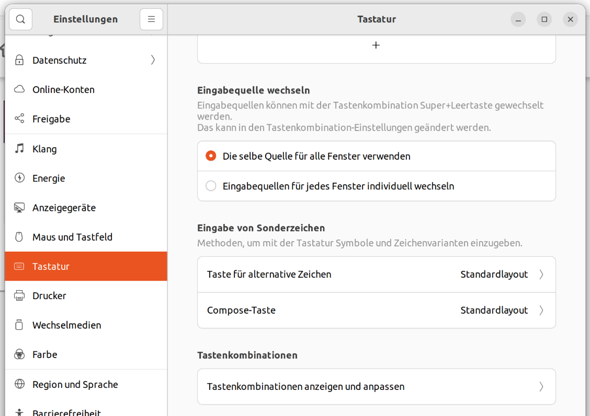
Task: Open Compose-Taste Standardlayout setting
Action: point(376,310)
